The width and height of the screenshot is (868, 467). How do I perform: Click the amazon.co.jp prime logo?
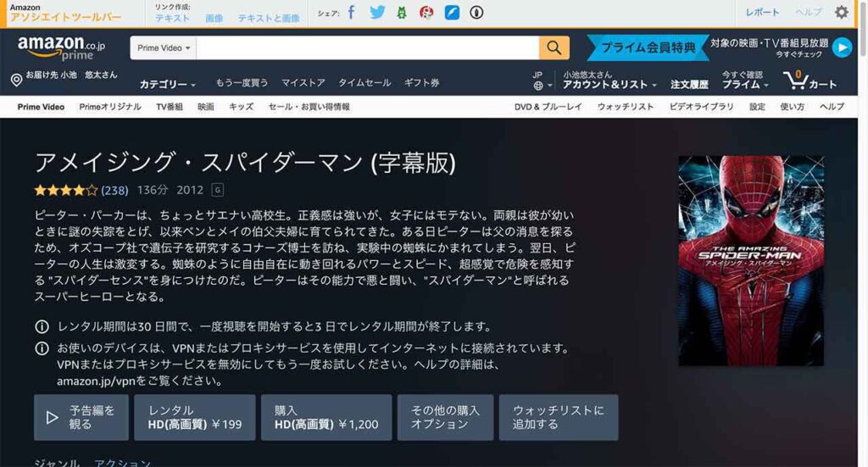61,47
